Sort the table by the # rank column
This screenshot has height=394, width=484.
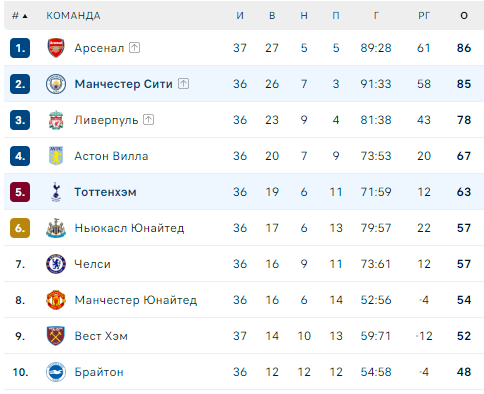tap(19, 16)
